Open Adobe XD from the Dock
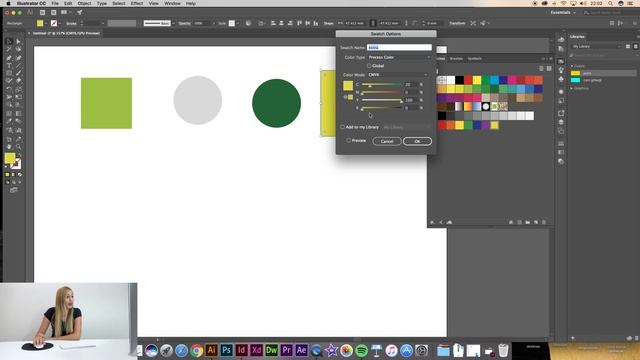Image resolution: width=640 pixels, height=360 pixels. [256, 350]
